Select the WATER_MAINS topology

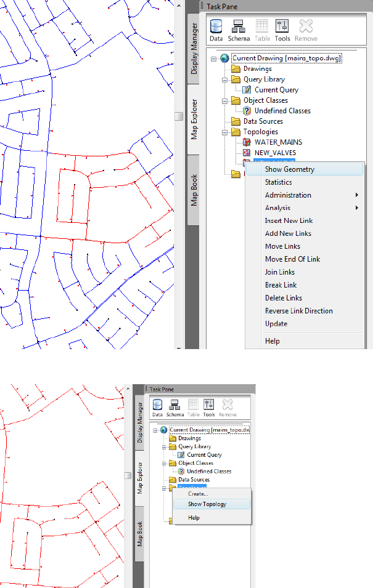278,142
